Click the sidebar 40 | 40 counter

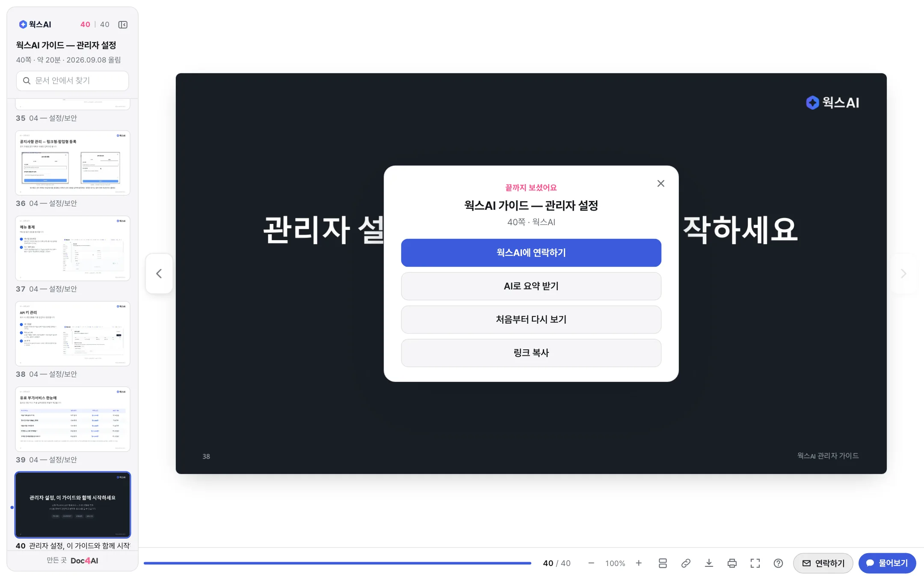(95, 25)
